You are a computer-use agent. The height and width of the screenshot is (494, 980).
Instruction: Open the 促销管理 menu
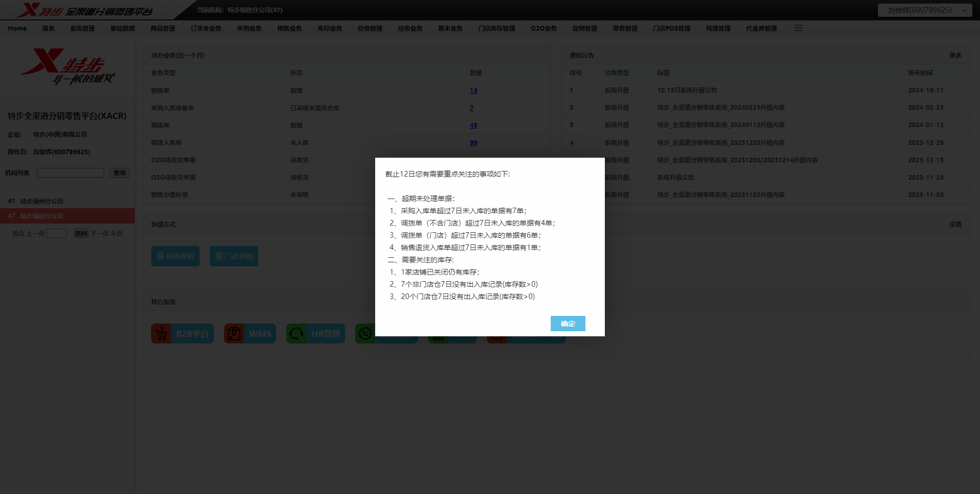click(x=585, y=29)
